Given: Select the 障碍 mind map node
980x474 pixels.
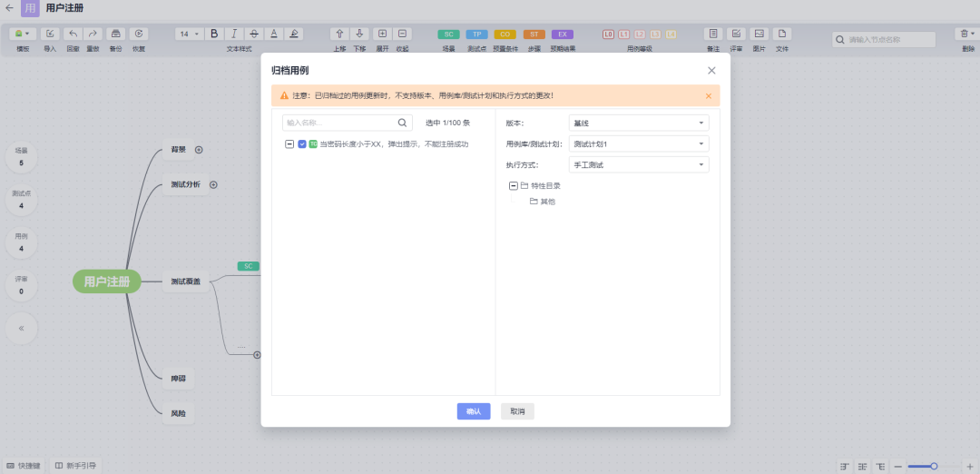Looking at the screenshot, I should (178, 379).
